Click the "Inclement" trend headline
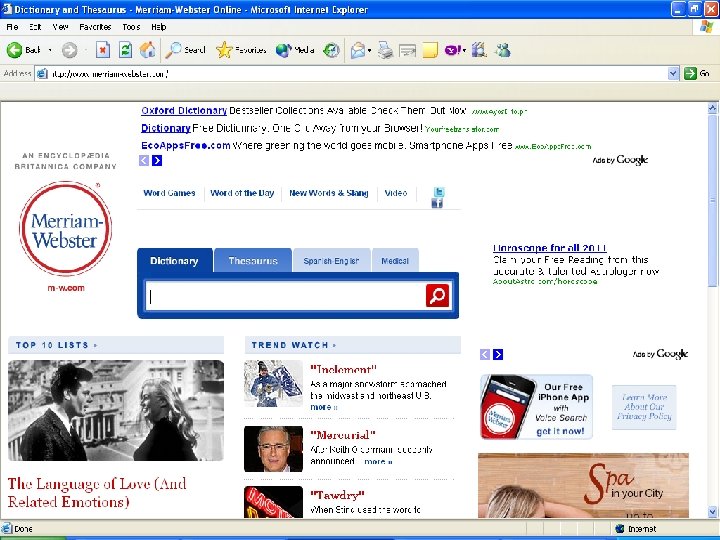This screenshot has height=540, width=720. [x=343, y=369]
